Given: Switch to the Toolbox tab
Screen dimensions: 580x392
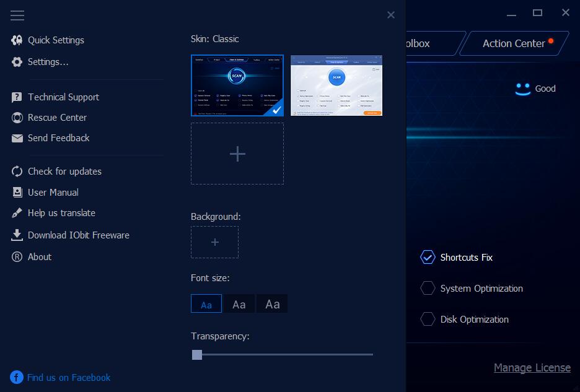Looking at the screenshot, I should click(436, 43).
